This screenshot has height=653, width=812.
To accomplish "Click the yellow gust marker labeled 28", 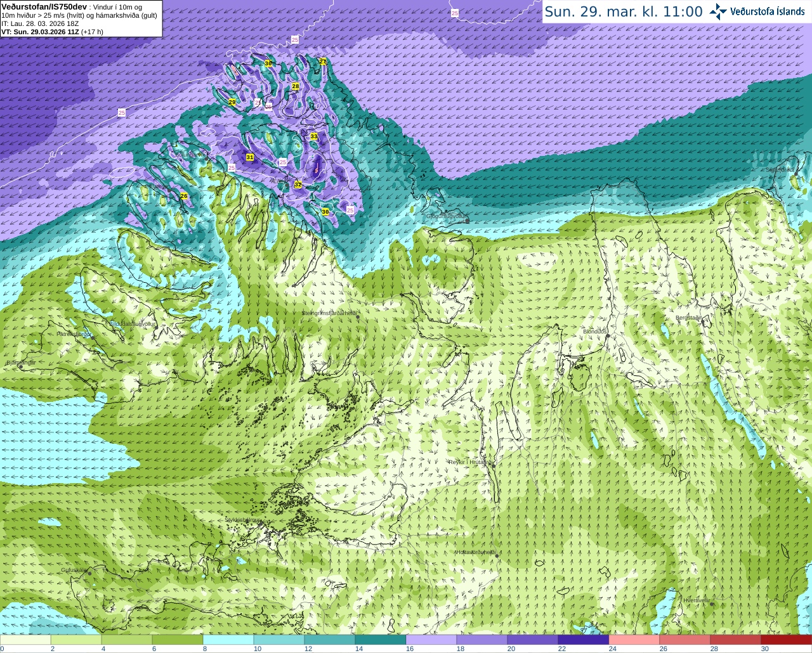I will tap(296, 86).
